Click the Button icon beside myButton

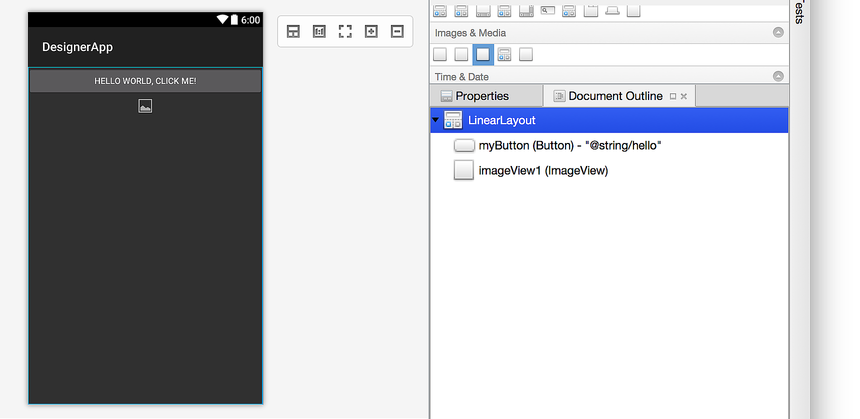[464, 145]
